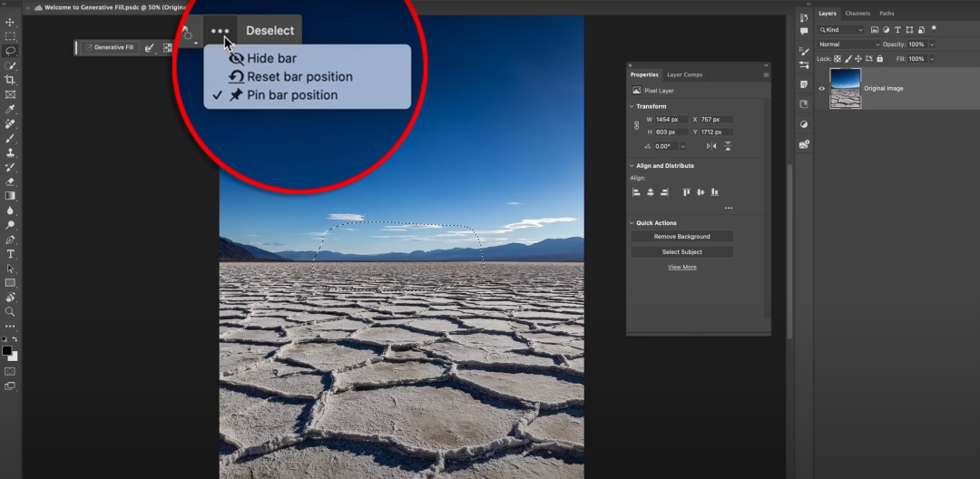The height and width of the screenshot is (479, 980).
Task: Toggle lock image pixels
Action: (848, 59)
